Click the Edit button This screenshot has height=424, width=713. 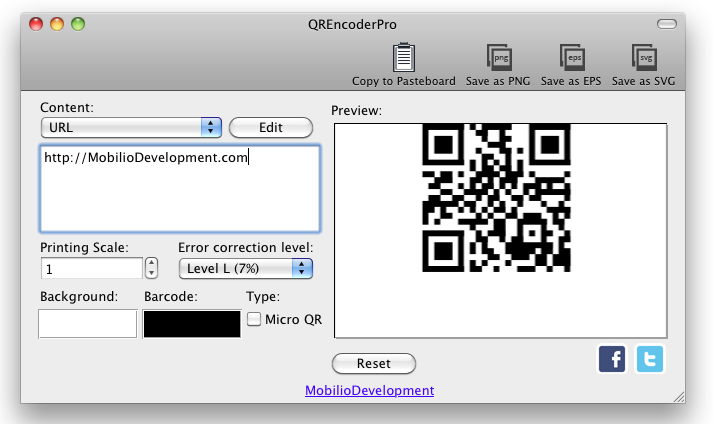coord(271,127)
